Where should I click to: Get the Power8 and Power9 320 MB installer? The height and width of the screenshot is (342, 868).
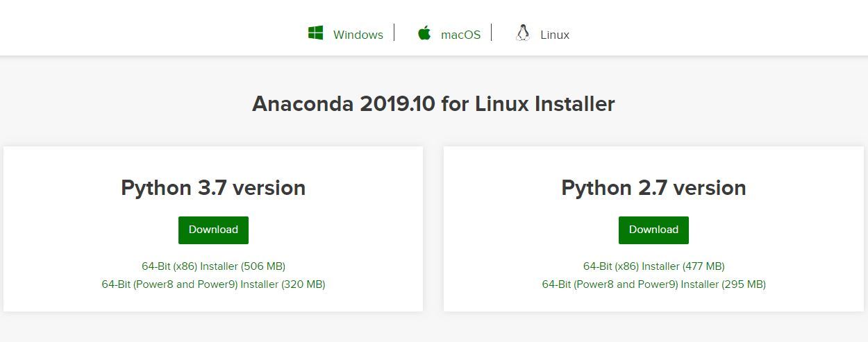tap(213, 284)
